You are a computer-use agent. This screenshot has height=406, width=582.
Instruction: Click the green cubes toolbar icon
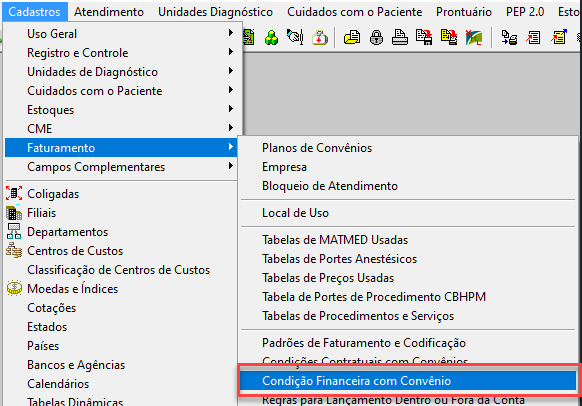(x=272, y=37)
